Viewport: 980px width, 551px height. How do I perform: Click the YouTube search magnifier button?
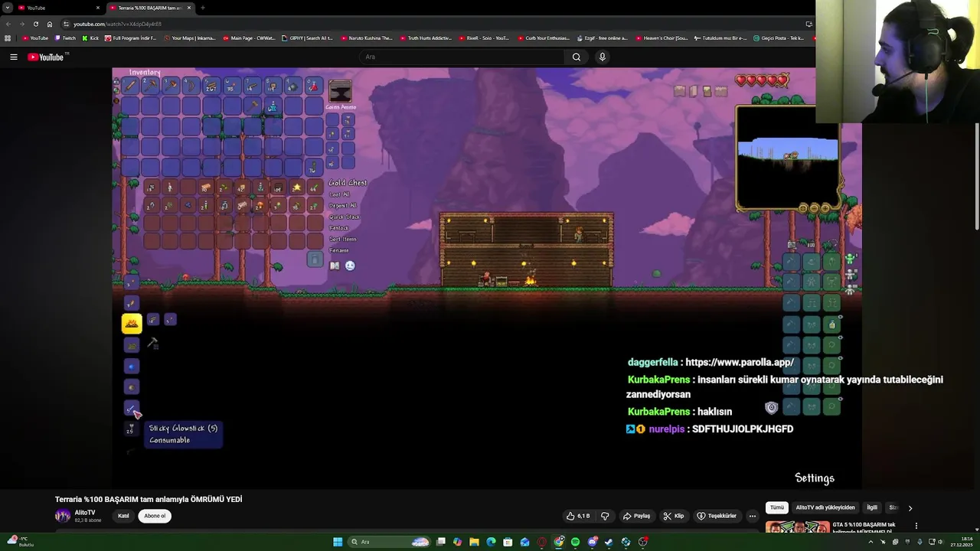click(x=577, y=57)
